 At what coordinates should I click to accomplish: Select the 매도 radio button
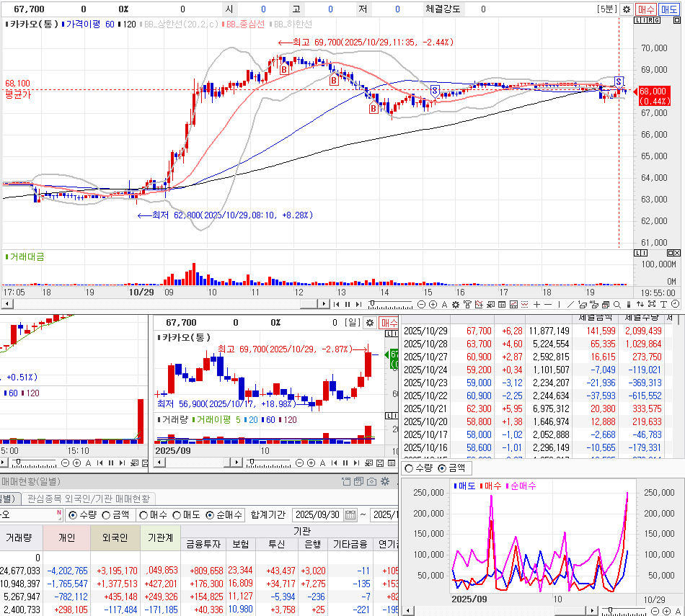[177, 515]
